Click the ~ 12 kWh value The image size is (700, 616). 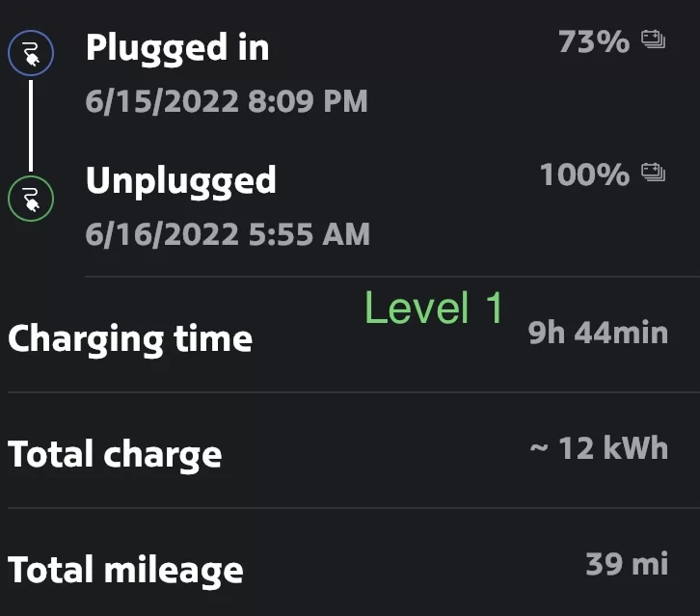pos(599,448)
